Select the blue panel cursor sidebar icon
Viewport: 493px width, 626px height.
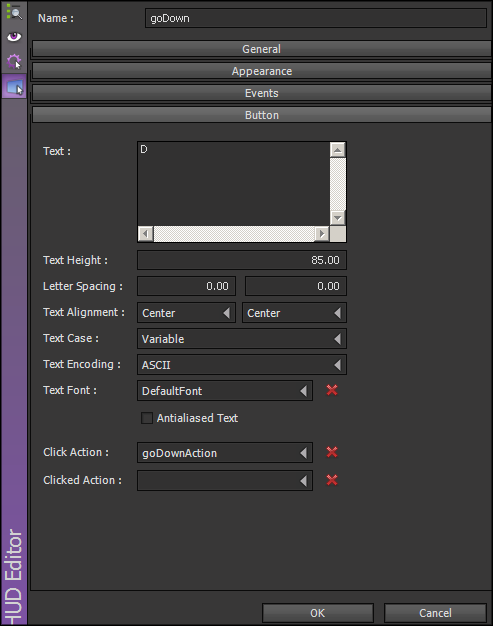[14, 87]
